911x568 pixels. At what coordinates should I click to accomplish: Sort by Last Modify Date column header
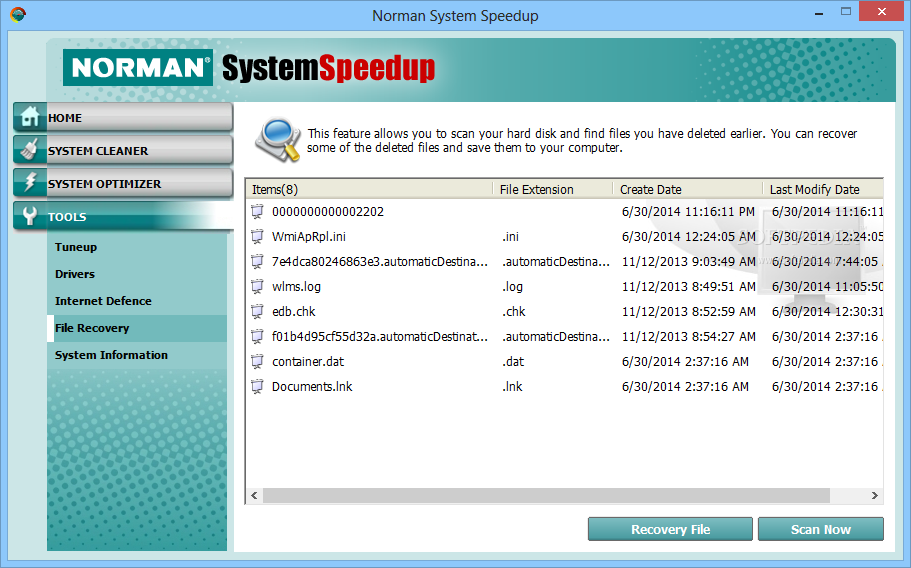point(823,189)
